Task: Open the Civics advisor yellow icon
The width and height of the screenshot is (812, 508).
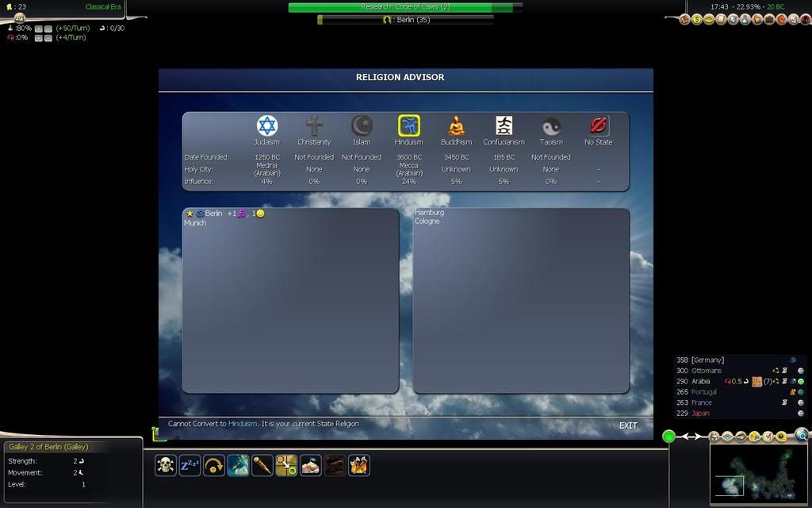Action: point(709,19)
